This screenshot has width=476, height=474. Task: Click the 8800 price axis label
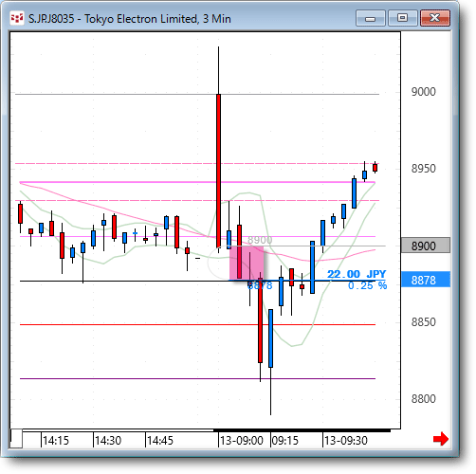[424, 399]
